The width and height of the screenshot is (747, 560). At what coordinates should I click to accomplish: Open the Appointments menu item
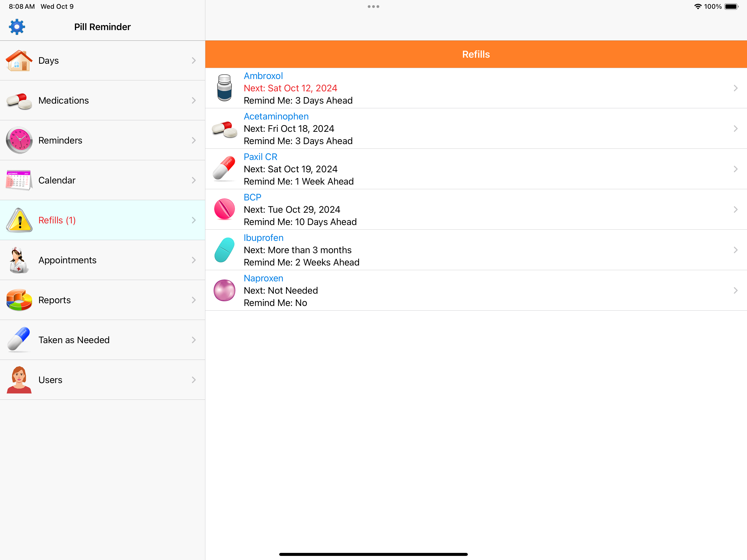102,260
